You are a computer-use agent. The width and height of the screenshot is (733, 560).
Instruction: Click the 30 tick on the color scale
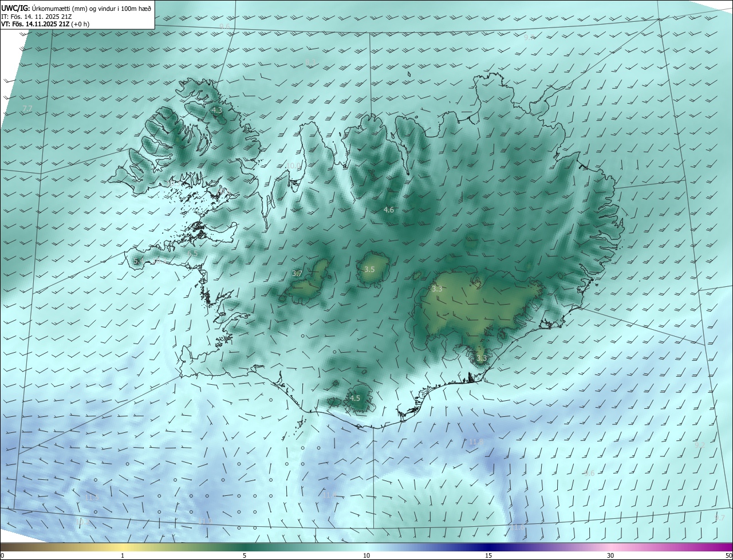610,555
